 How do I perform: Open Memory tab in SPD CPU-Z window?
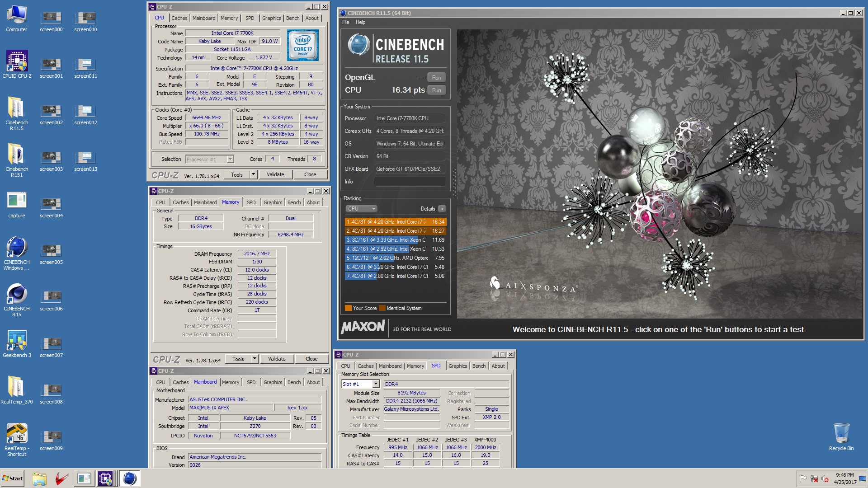pos(415,366)
